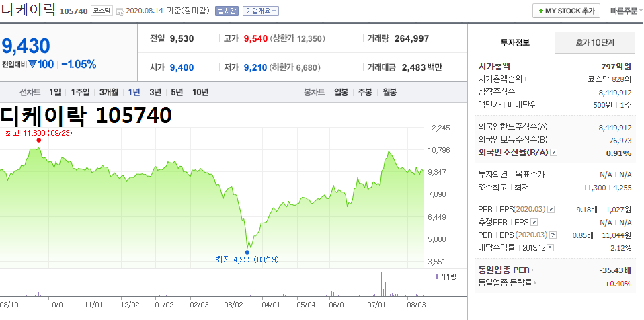Show the 월봉 candlestick chart
The image size is (644, 320).
click(x=389, y=92)
